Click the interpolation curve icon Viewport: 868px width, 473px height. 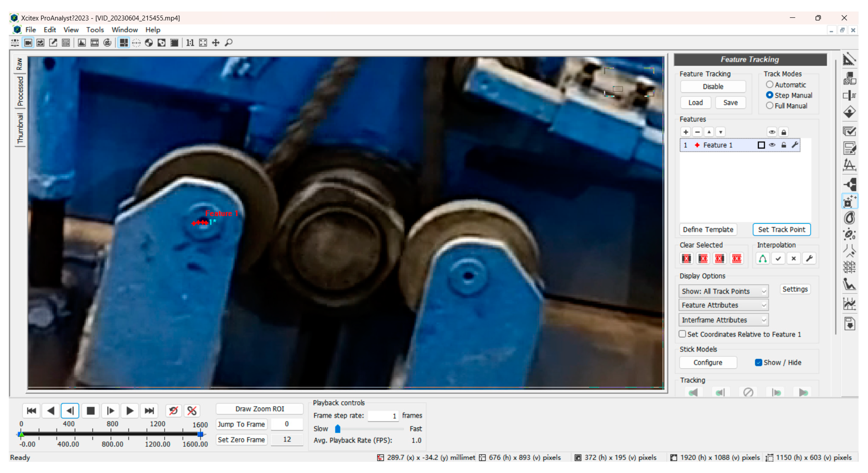(763, 258)
